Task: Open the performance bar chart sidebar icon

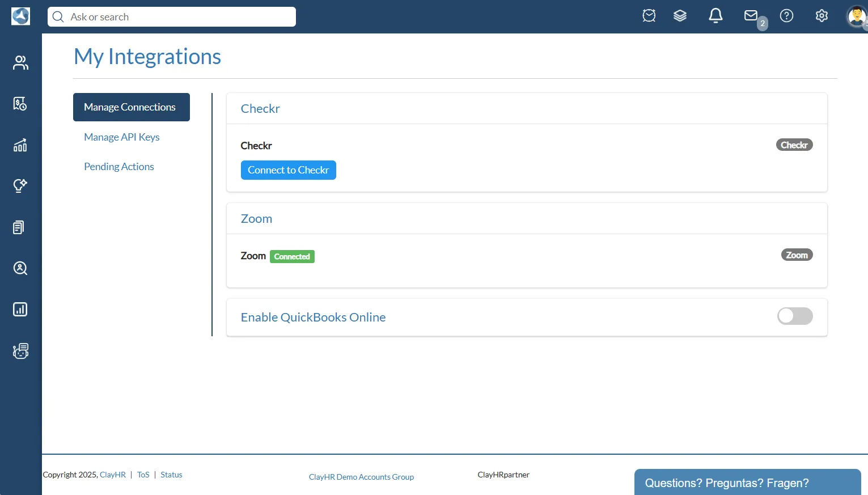Action: click(20, 145)
